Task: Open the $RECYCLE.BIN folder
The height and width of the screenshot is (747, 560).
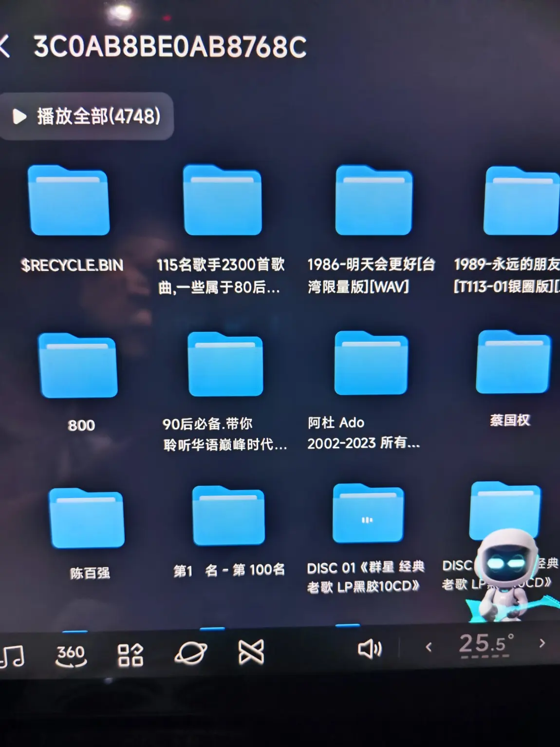Action: tap(69, 201)
